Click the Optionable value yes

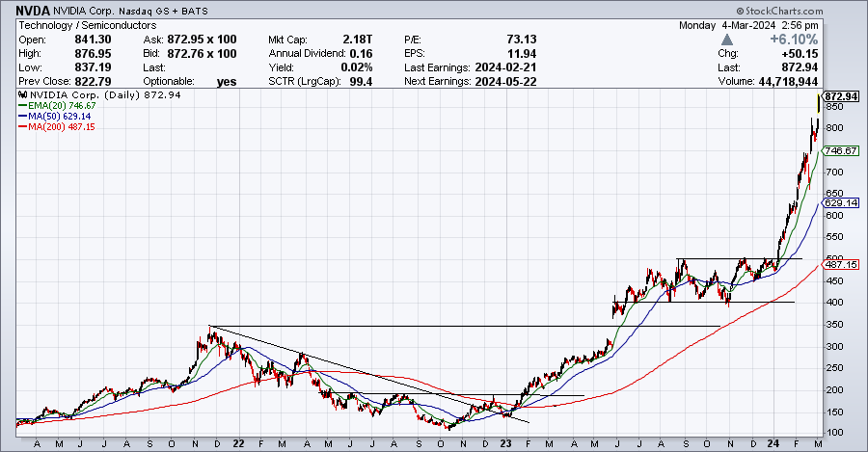(227, 81)
